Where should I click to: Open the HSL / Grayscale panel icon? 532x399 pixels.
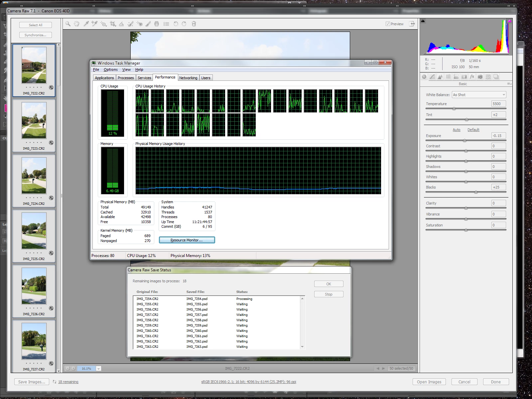point(448,77)
